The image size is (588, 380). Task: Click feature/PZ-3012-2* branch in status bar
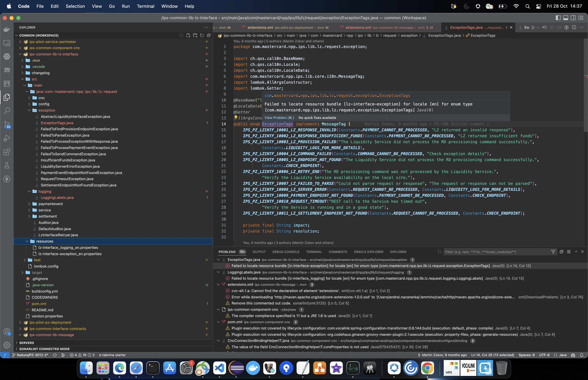point(30,355)
